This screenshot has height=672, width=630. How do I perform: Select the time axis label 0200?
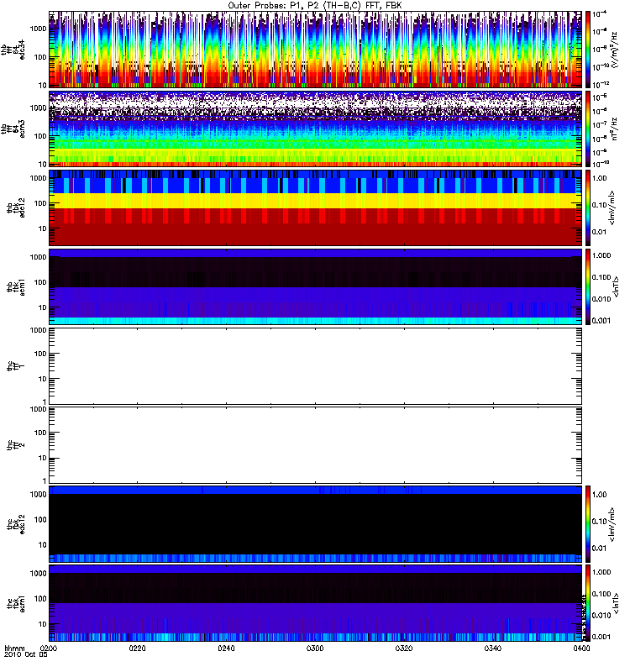(x=49, y=648)
